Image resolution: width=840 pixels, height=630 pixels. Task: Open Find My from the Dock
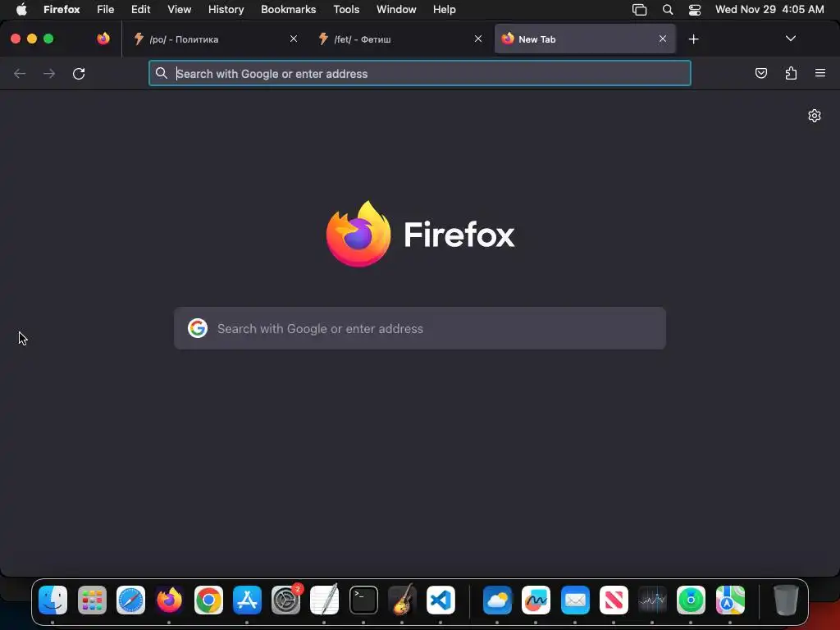coord(691,600)
